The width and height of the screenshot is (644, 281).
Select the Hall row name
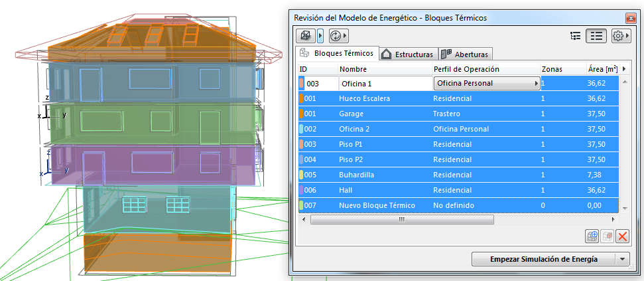(346, 190)
